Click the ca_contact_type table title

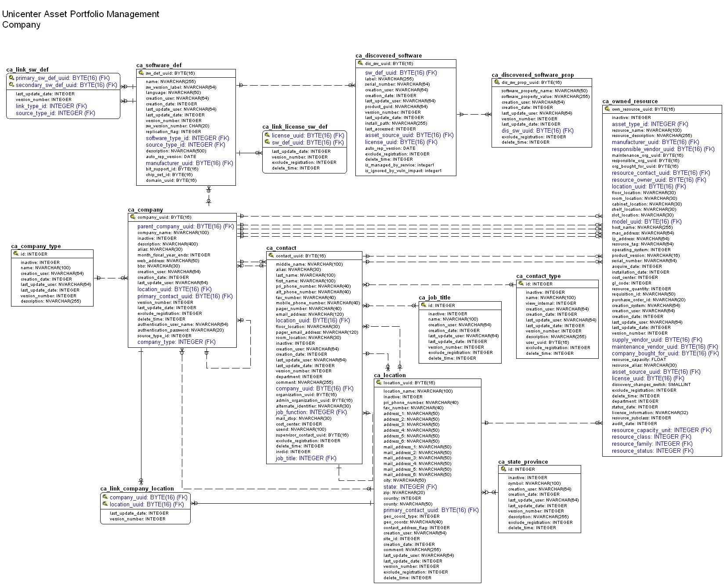539,276
